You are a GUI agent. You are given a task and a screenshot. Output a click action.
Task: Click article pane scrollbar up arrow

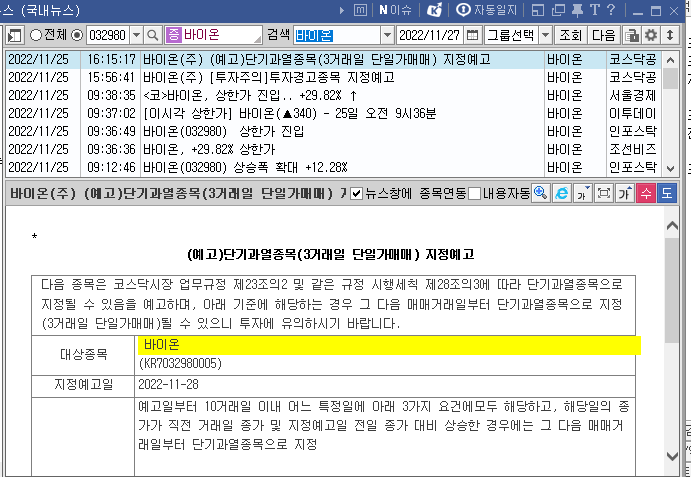tap(672, 226)
